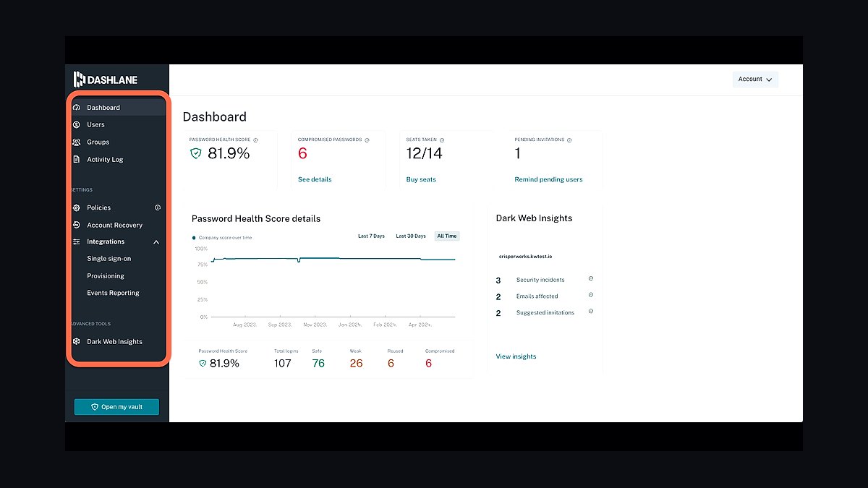Click info icon next to Pending Invitations
The image size is (868, 488).
click(x=569, y=140)
